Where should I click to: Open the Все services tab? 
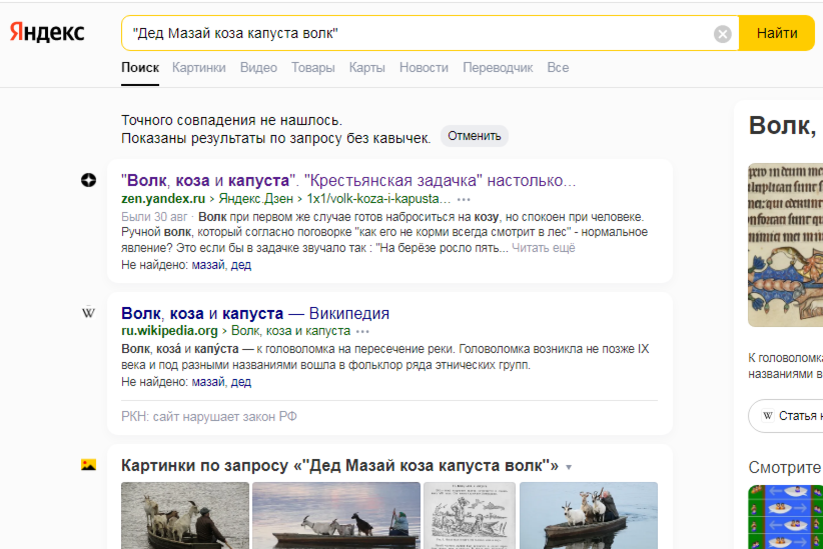[x=558, y=68]
